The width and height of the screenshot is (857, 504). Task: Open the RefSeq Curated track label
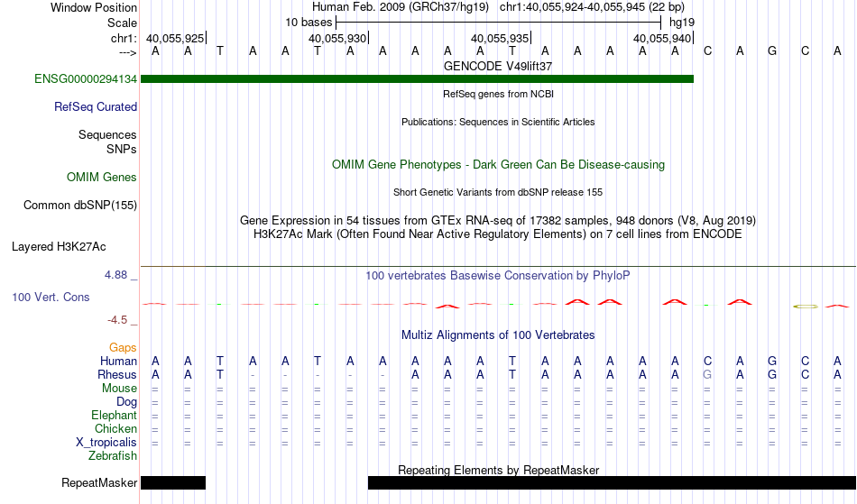click(95, 106)
